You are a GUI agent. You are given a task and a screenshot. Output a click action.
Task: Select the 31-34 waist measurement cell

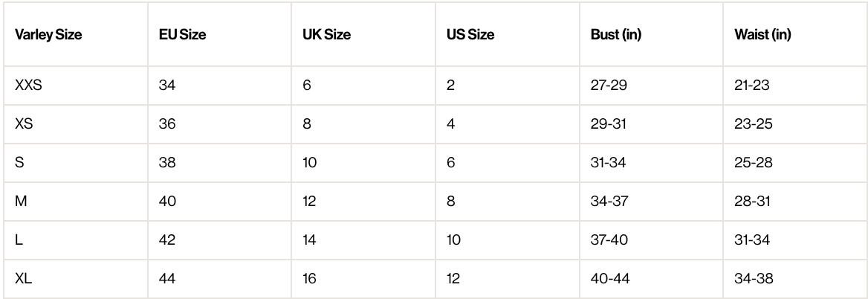[x=752, y=240]
